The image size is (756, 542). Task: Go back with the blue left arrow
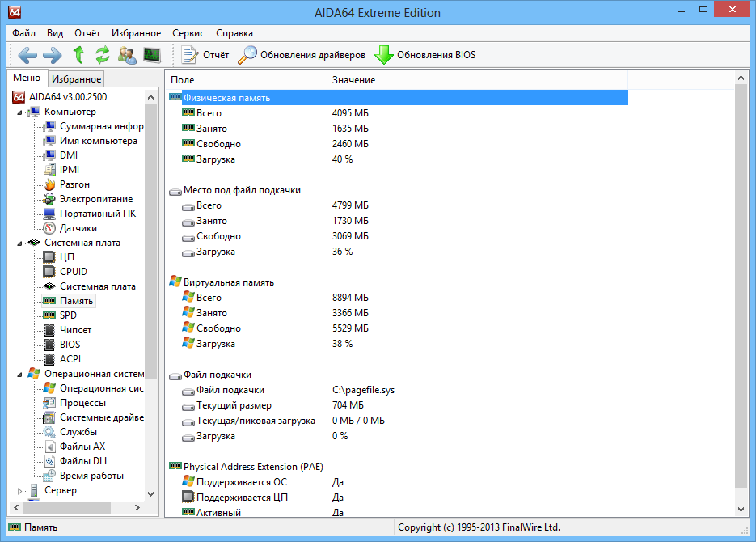click(27, 55)
